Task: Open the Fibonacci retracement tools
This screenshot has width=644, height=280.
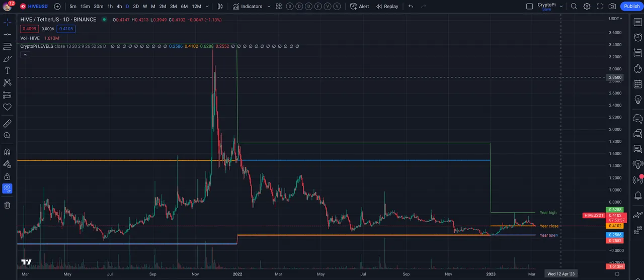Action: click(7, 46)
